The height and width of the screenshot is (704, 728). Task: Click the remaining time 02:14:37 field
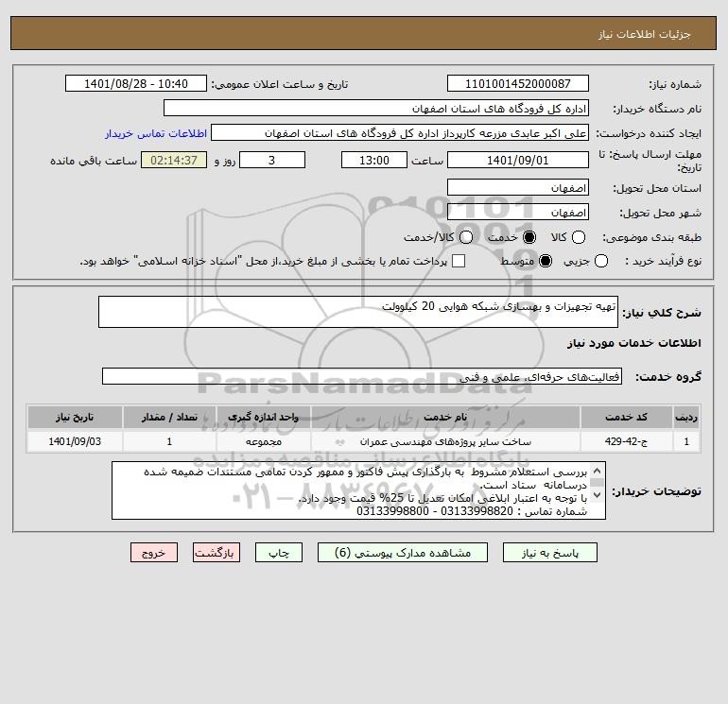click(x=174, y=160)
